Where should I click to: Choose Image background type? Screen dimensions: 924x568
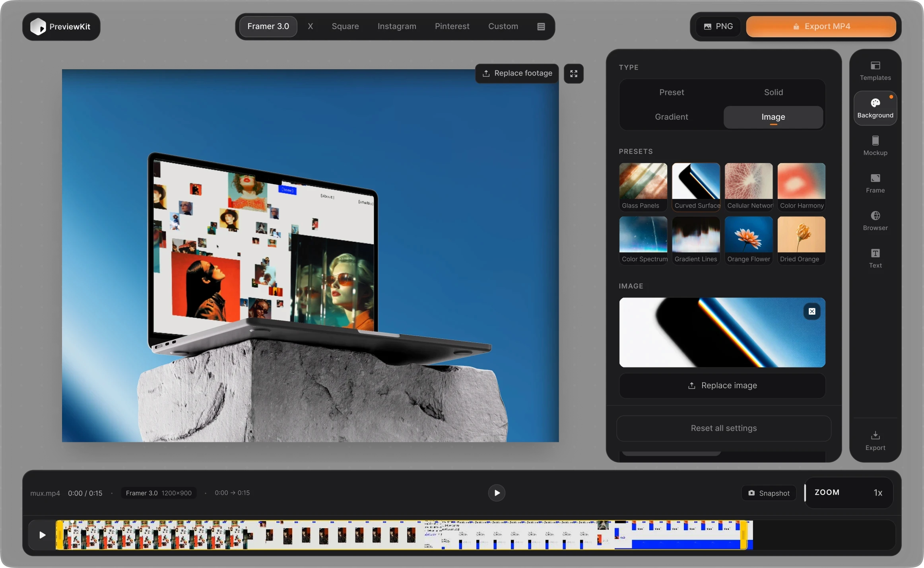coord(773,117)
